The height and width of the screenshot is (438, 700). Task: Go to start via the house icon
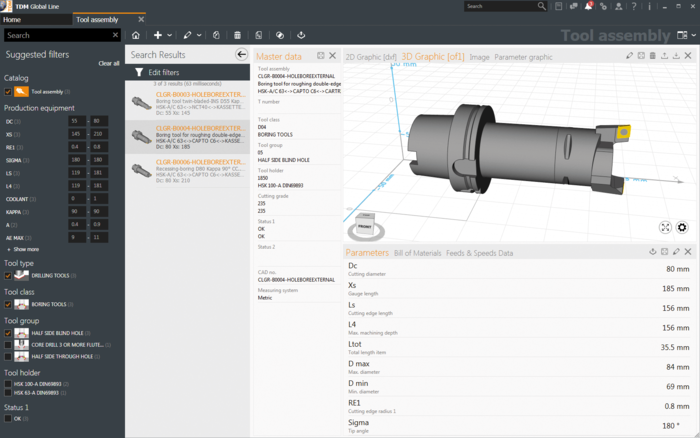[x=136, y=35]
